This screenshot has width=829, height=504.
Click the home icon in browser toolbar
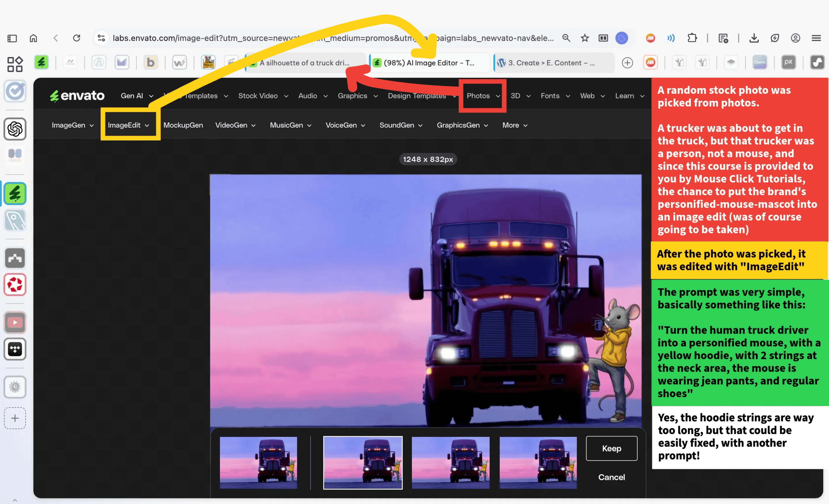click(x=33, y=38)
